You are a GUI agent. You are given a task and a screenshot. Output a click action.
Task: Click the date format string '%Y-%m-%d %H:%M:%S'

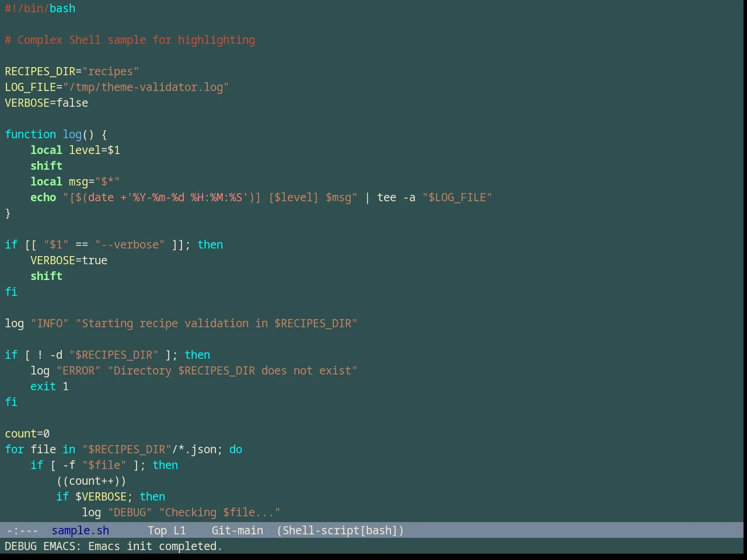[x=188, y=197]
